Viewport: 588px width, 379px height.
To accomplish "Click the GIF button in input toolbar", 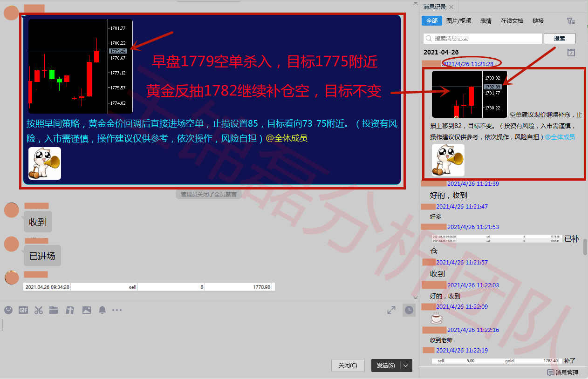I will [x=23, y=310].
